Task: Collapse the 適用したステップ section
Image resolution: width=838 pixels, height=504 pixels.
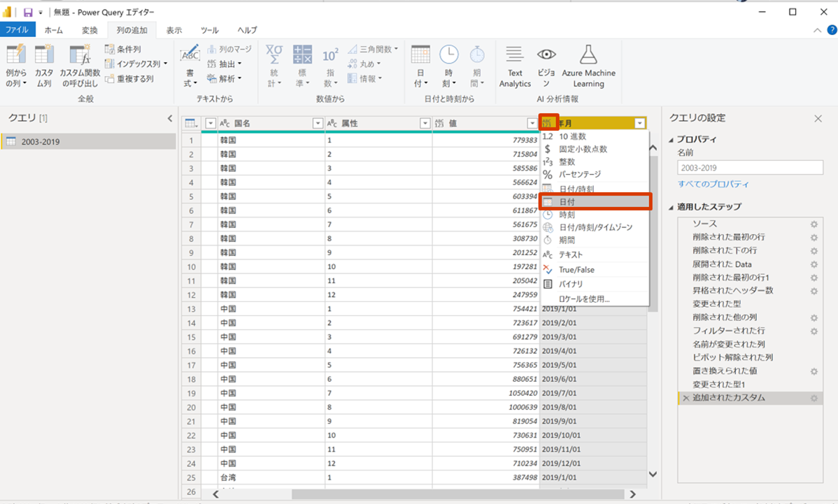Action: tap(672, 207)
